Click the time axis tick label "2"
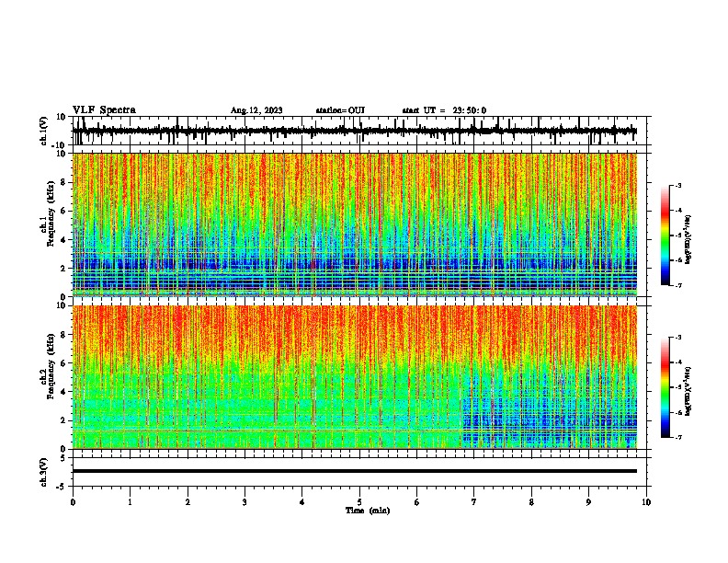 tap(188, 502)
